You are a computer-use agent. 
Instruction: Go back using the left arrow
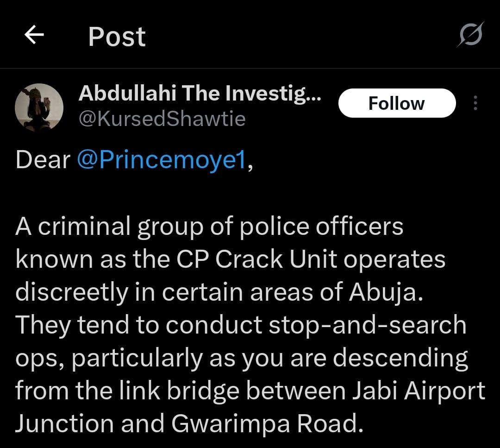[34, 34]
